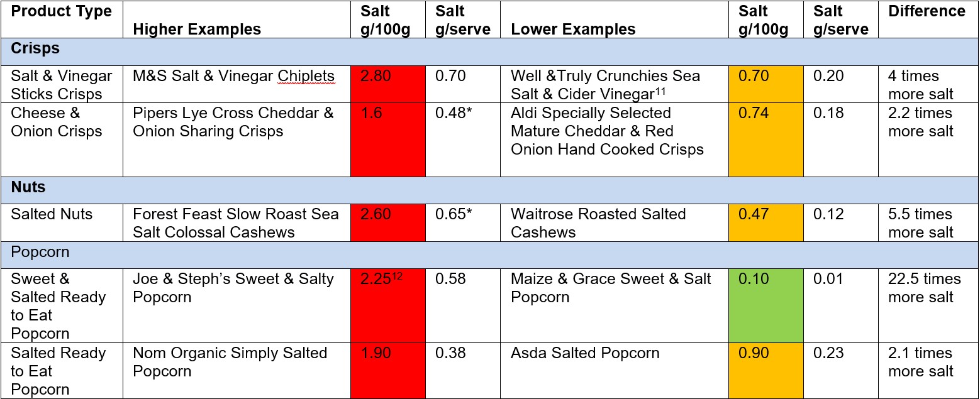
Task: Click the M&S Salt & Vinegar Chiplets cell
Action: click(x=237, y=85)
